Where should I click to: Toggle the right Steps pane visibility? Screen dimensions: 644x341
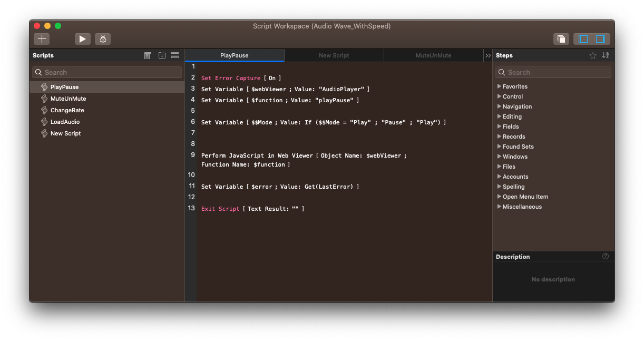601,39
